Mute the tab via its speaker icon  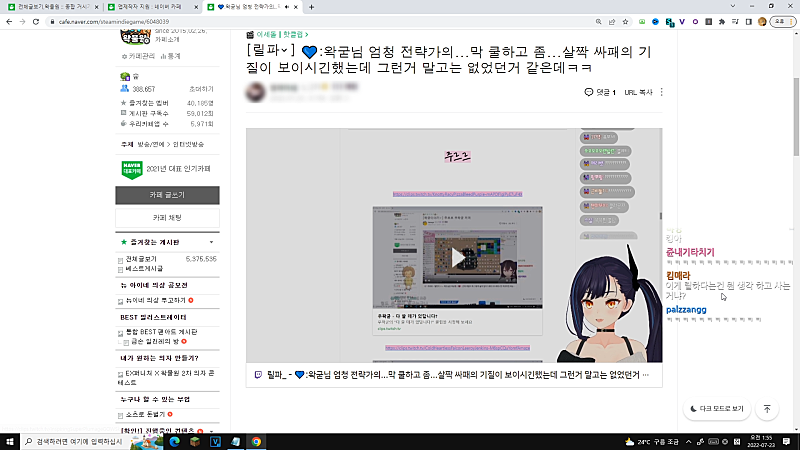pos(286,7)
